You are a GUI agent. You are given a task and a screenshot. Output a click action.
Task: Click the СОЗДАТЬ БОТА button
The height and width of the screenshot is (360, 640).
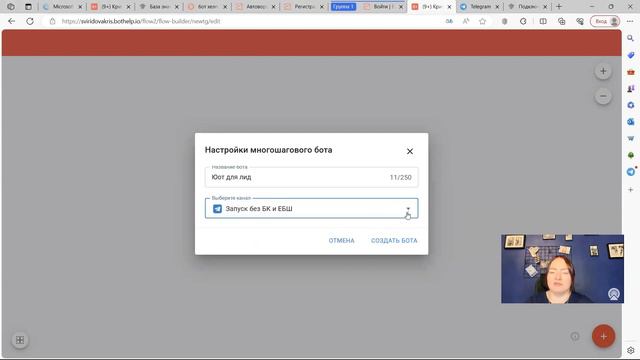pos(394,240)
